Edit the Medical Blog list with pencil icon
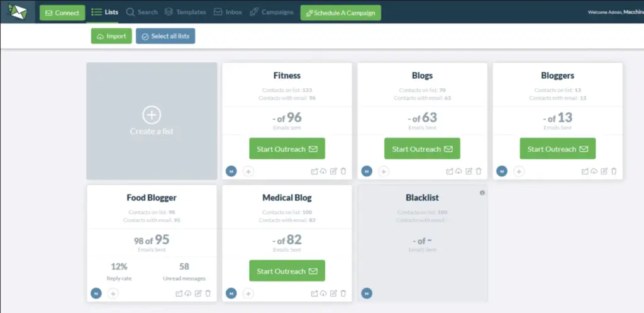644x313 pixels. coord(333,293)
